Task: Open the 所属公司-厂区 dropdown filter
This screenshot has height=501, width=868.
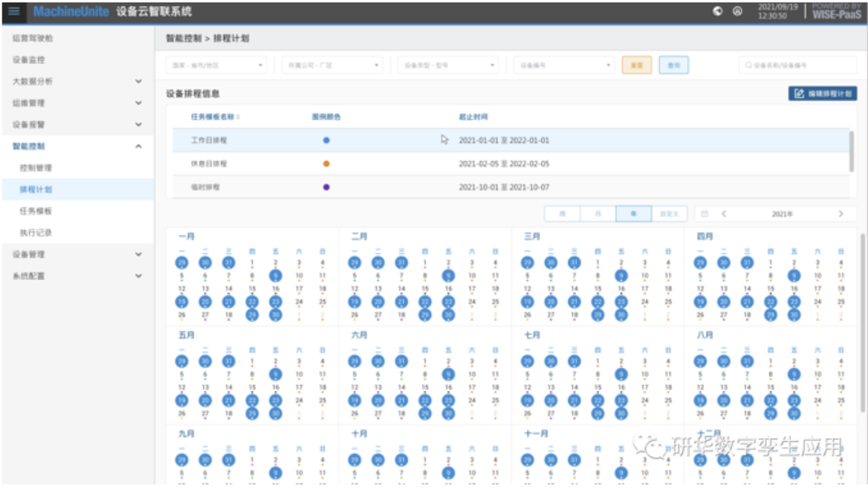Action: click(332, 65)
